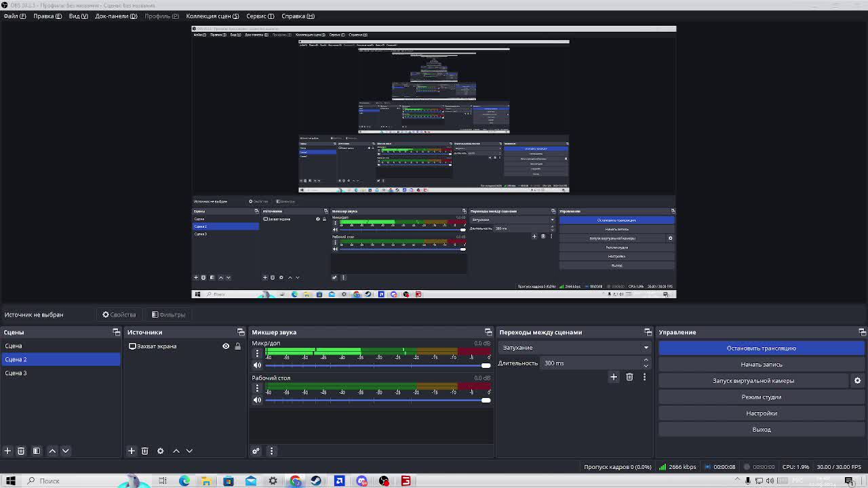Open source properties gear in Источники toolbar
Image resolution: width=868 pixels, height=488 pixels.
161,451
